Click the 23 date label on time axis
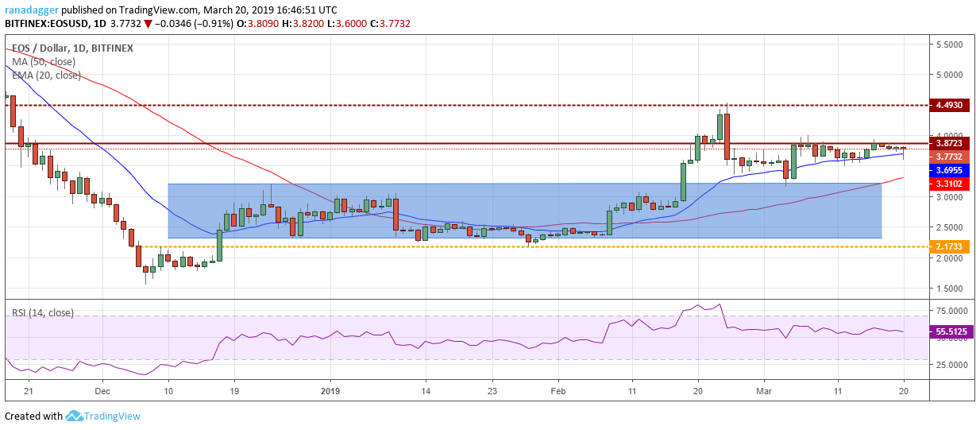The image size is (980, 430). coord(493,391)
